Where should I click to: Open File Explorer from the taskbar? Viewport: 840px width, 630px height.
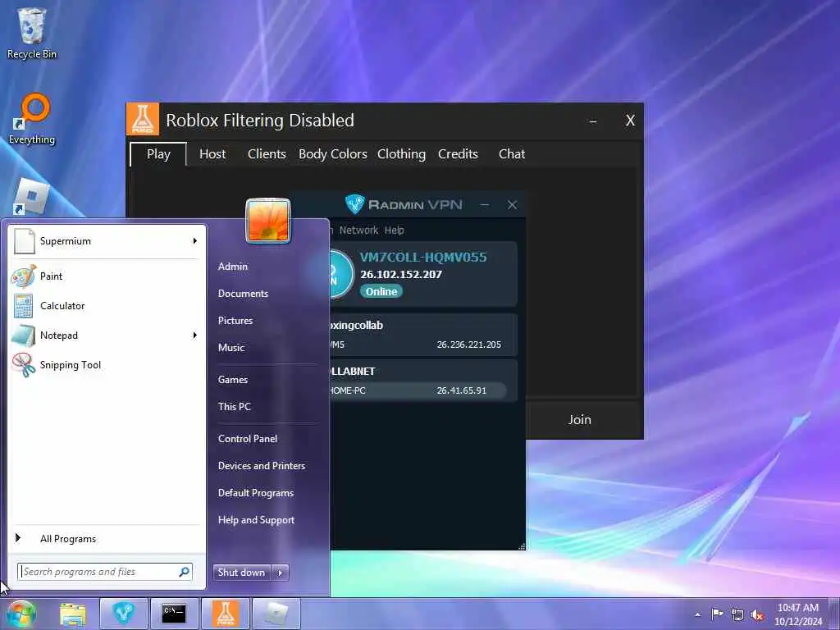pyautogui.click(x=73, y=614)
